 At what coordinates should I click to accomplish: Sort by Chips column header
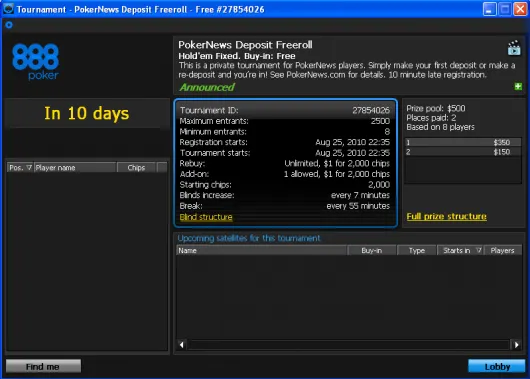pyautogui.click(x=136, y=168)
